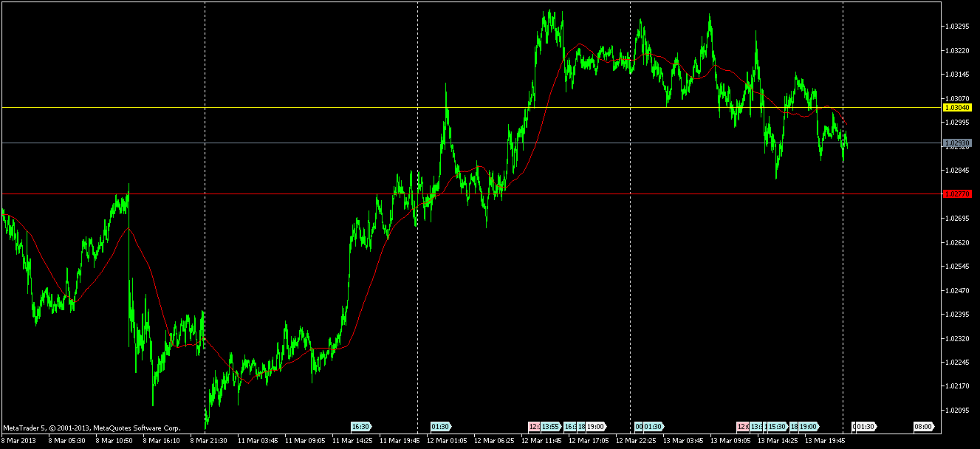Select the 12 Mar 11:45 time label
This screenshot has width=980, height=449.
pos(541,441)
